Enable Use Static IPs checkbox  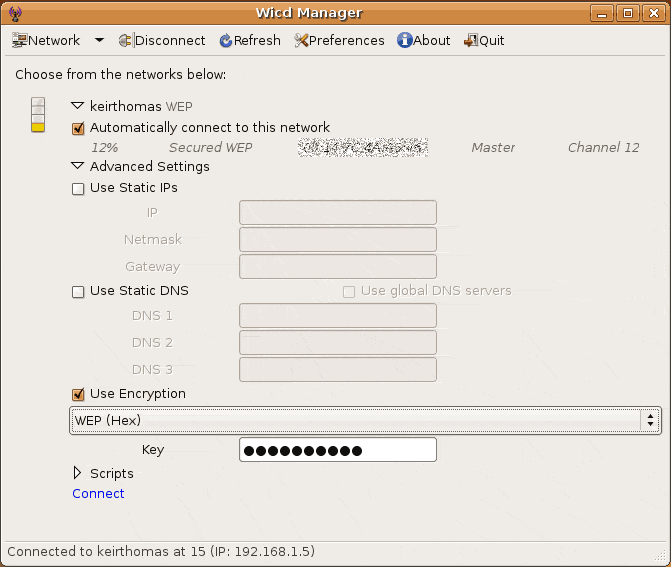tap(78, 189)
